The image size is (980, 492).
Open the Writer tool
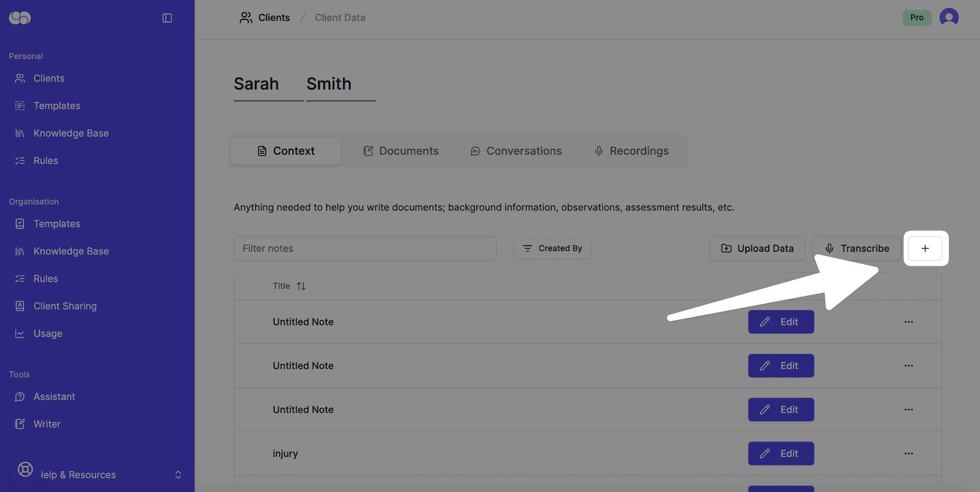click(x=48, y=424)
